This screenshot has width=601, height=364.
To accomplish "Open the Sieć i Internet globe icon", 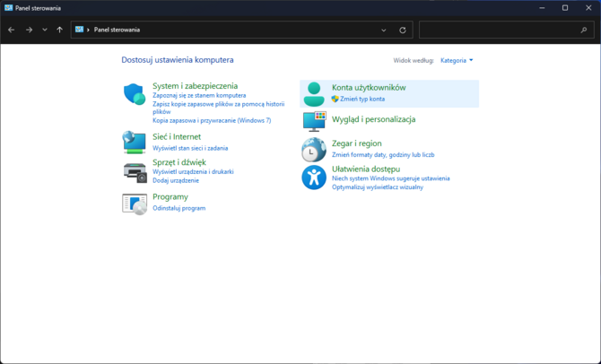I will point(135,143).
